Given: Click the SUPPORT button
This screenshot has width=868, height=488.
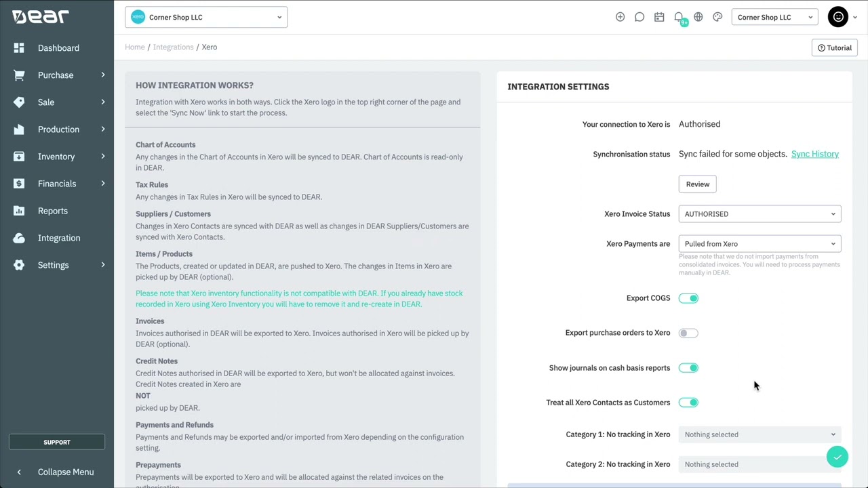Looking at the screenshot, I should [57, 442].
